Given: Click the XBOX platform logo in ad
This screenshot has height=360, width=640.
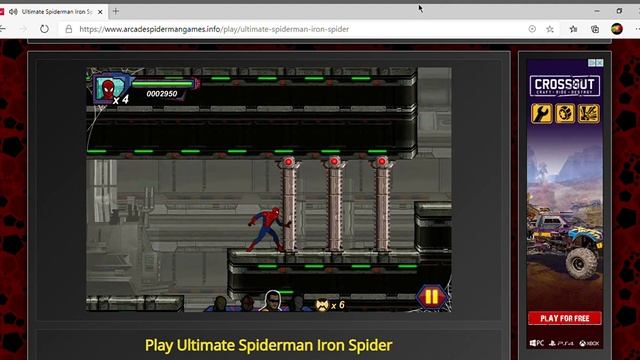Looking at the screenshot, I should click(x=589, y=343).
